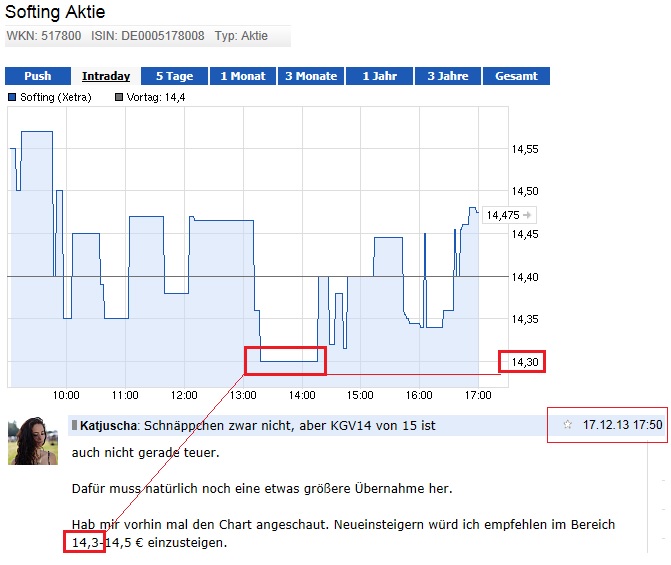Click the 12:00 time axis label
The height and width of the screenshot is (565, 671).
(184, 395)
